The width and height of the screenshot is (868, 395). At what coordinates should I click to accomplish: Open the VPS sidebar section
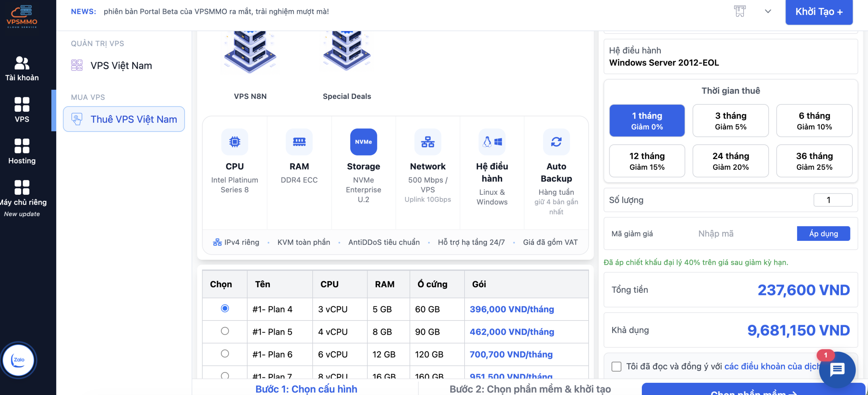pos(22,110)
